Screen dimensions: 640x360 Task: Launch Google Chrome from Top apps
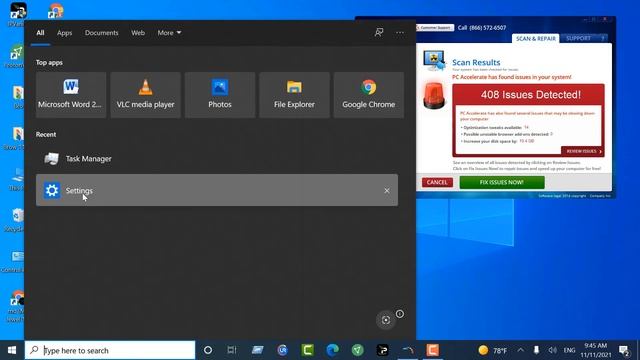click(x=369, y=95)
